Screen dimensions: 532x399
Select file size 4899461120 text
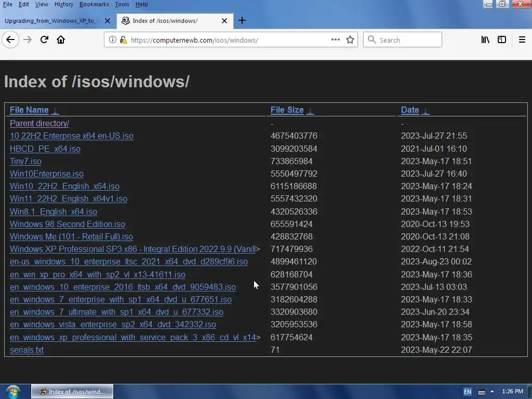coord(294,262)
